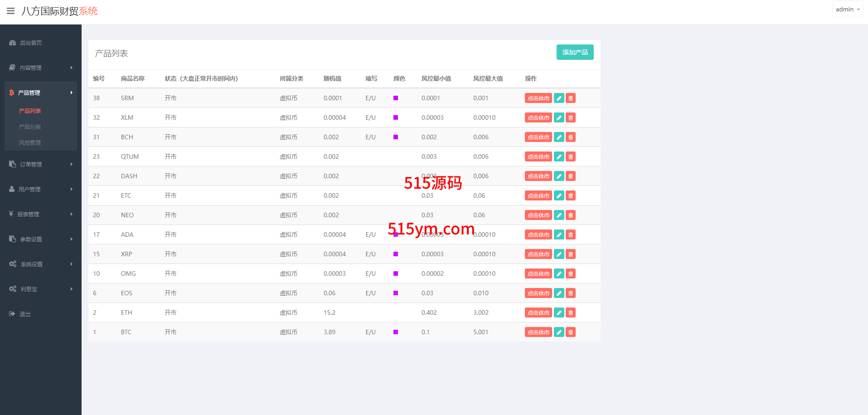Open the admin user dropdown
The height and width of the screenshot is (415, 868).
847,10
